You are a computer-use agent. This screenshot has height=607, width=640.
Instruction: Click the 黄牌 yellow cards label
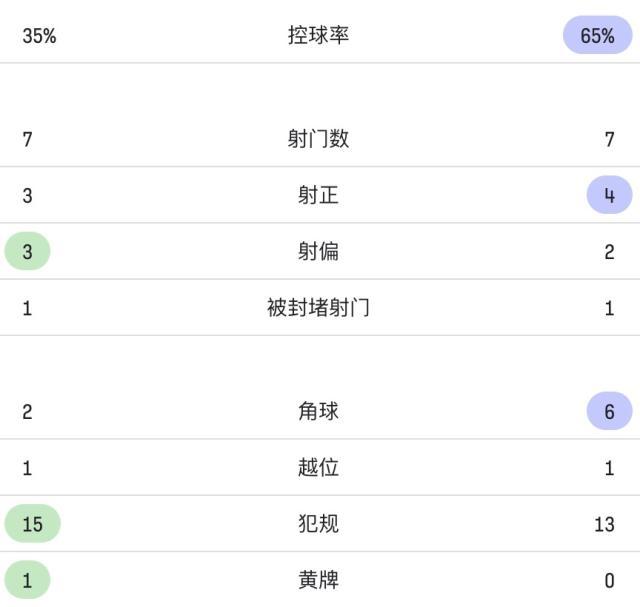pos(318,579)
